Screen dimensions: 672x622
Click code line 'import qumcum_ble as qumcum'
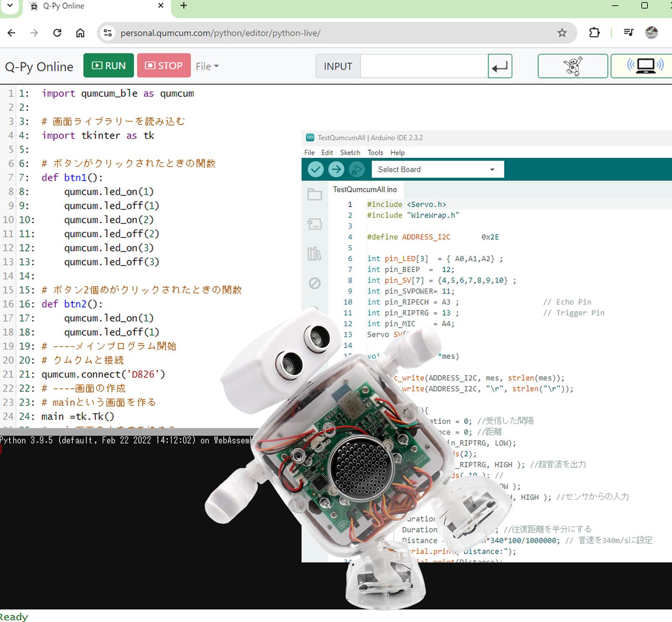118,94
